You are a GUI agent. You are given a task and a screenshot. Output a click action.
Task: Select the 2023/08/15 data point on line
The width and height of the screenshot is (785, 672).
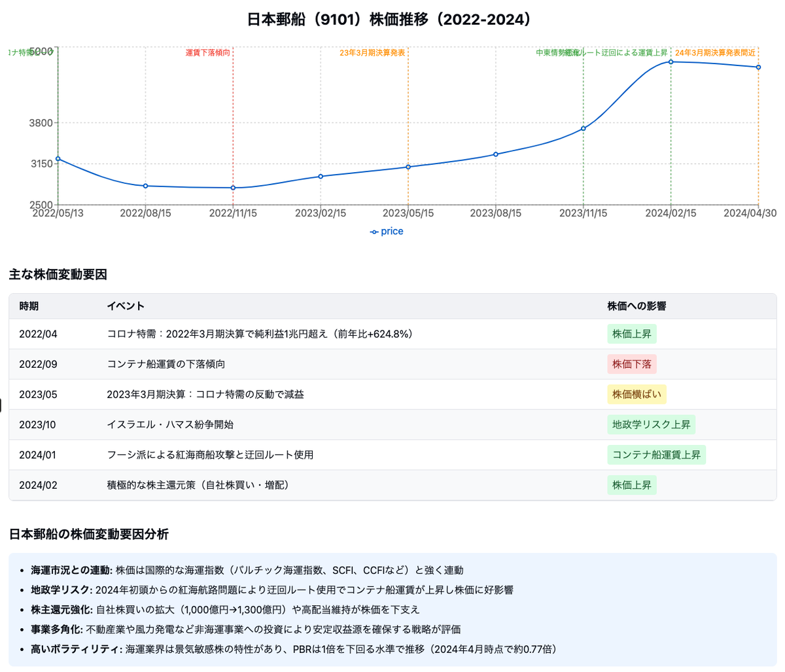pyautogui.click(x=496, y=154)
